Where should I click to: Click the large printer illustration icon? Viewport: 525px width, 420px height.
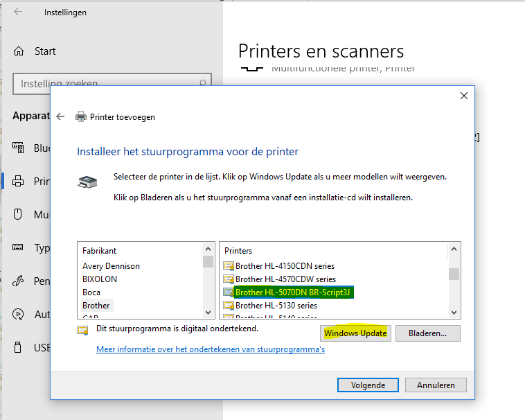pos(88,182)
